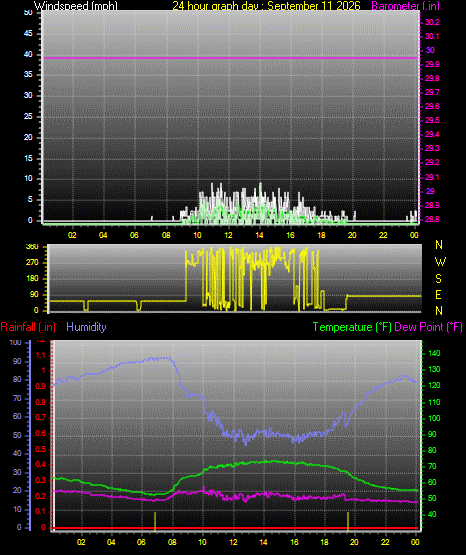Image resolution: width=466 pixels, height=555 pixels.
Task: Click the N compass label above W
Action: [x=439, y=245]
